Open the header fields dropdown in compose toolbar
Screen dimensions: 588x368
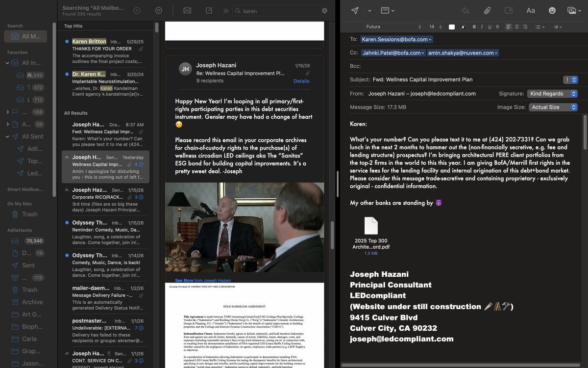388,10
